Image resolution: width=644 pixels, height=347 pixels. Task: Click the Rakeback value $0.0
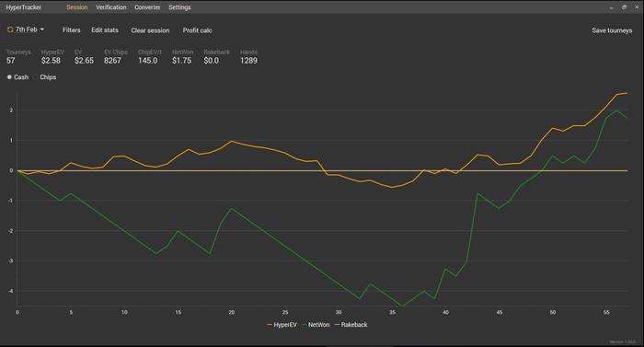[x=211, y=61]
